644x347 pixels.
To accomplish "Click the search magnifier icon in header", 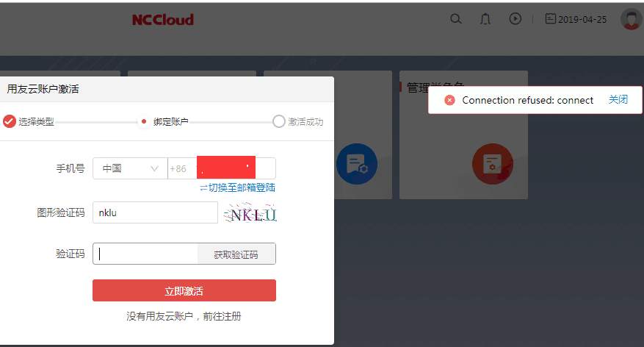I will point(455,19).
